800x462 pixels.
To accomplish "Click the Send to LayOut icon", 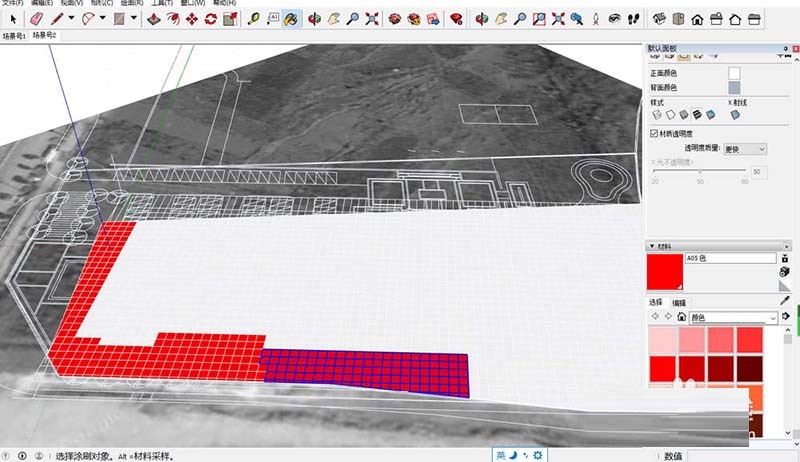I will (x=433, y=19).
